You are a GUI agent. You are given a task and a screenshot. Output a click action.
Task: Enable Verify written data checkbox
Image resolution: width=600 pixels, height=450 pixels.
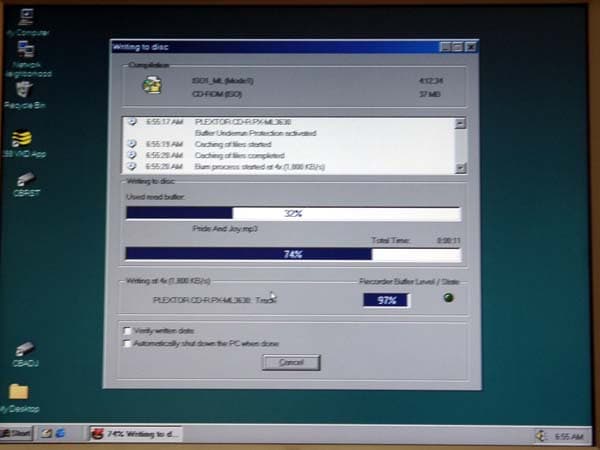[127, 331]
